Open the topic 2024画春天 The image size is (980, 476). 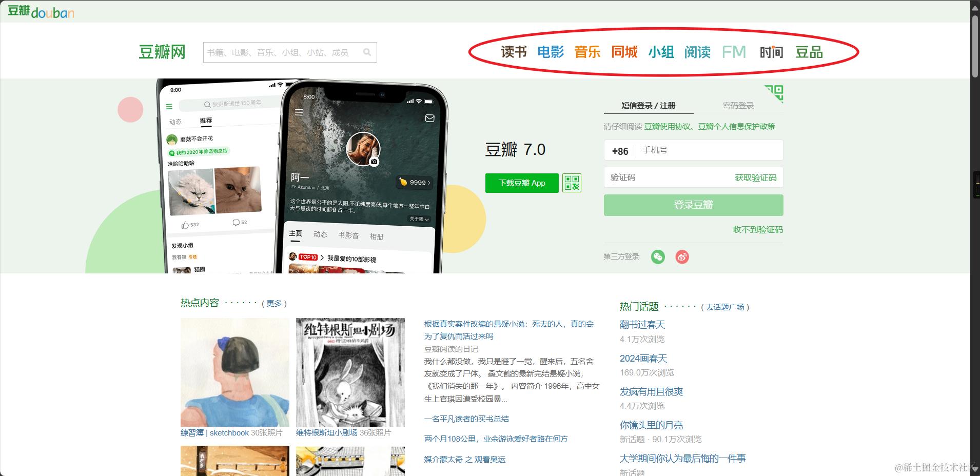pyautogui.click(x=643, y=359)
